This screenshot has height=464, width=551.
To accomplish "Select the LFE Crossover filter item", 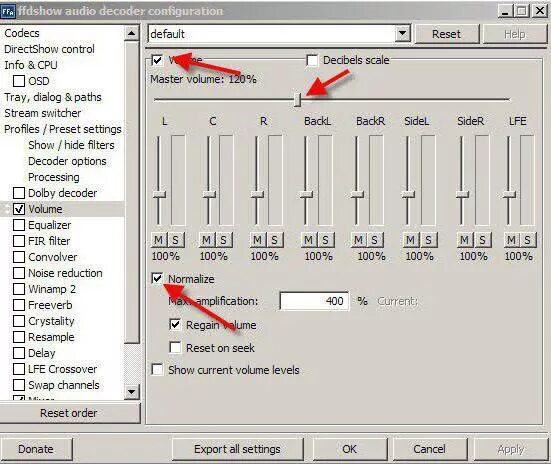I will 63,369.
